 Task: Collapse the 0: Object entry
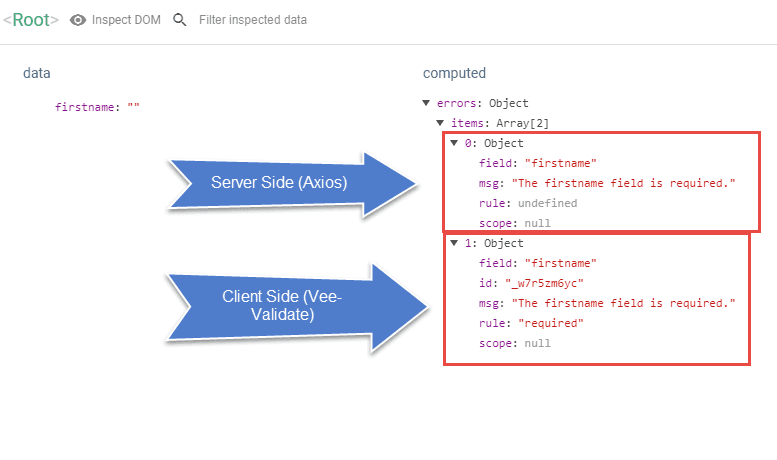453,143
